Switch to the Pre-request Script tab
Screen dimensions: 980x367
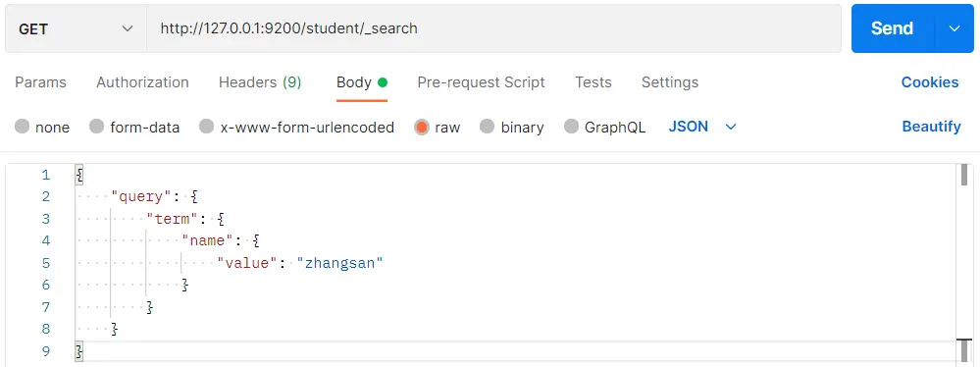point(482,82)
